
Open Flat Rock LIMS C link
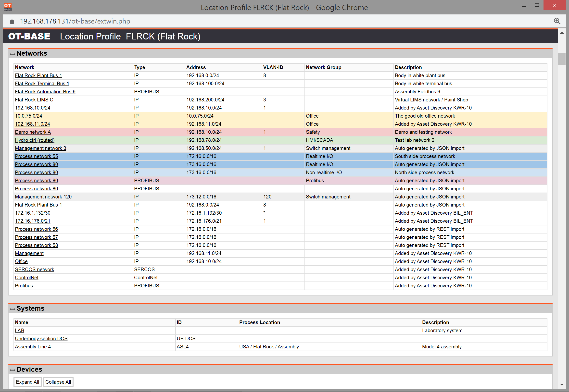(x=34, y=100)
